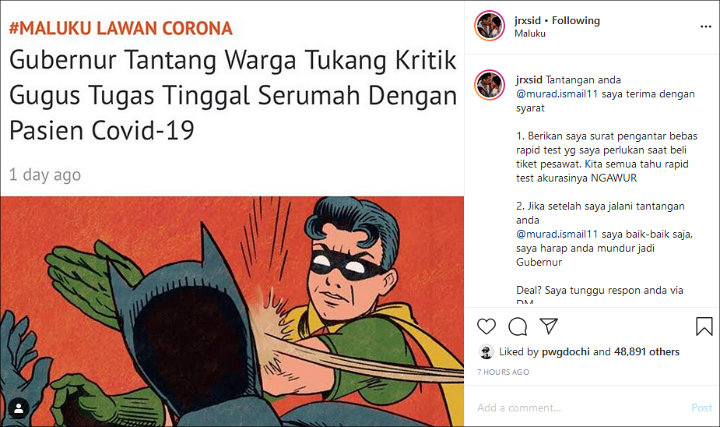This screenshot has width=720, height=427.
Task: Click jrxsid avatar beside the caption
Action: [489, 85]
